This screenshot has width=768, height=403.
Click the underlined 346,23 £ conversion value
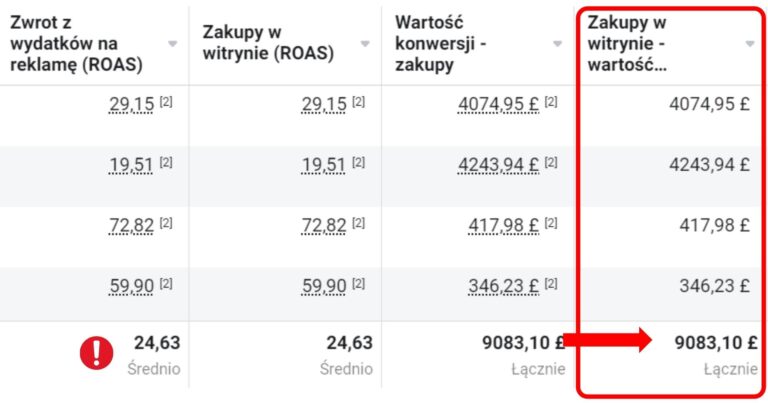(504, 286)
